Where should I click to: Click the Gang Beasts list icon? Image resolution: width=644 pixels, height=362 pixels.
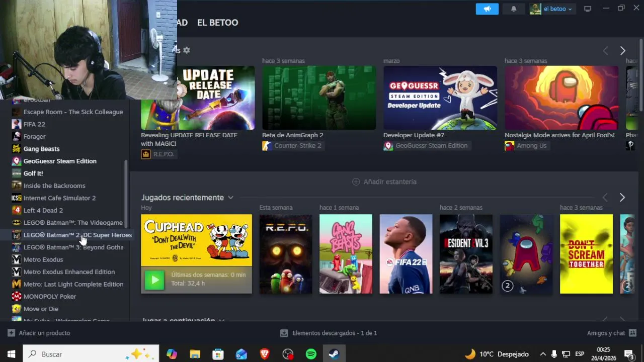pos(16,149)
